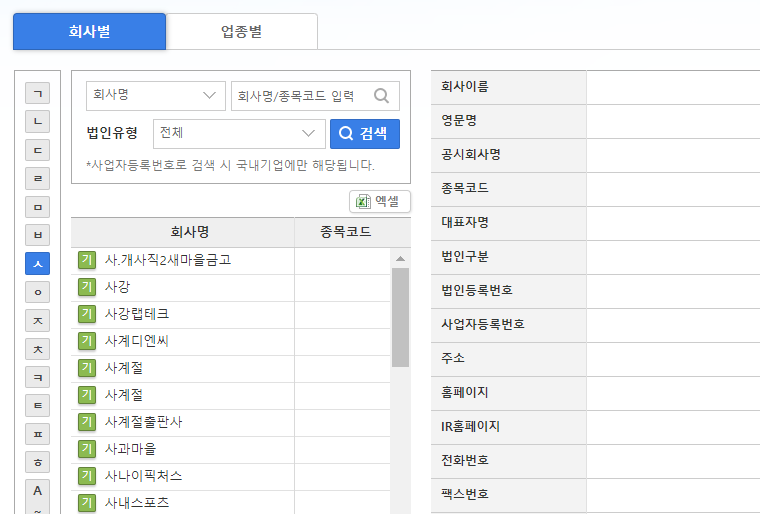The height and width of the screenshot is (514, 760).
Task: Click the 회사명 column header
Action: 183,232
